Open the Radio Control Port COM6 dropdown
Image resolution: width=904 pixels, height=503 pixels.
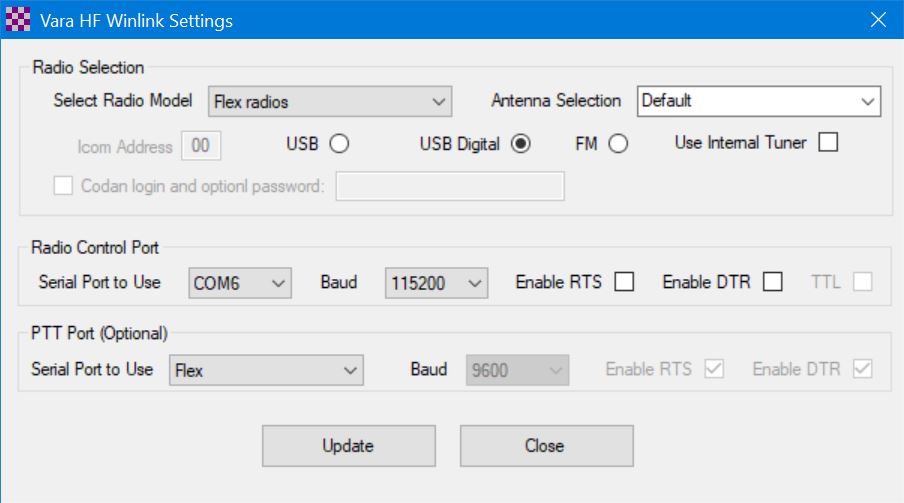coord(240,283)
